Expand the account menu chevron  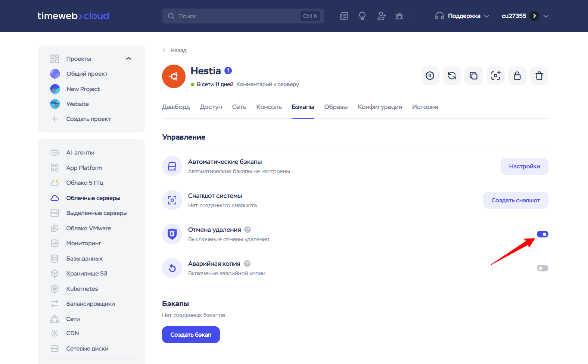coord(546,16)
